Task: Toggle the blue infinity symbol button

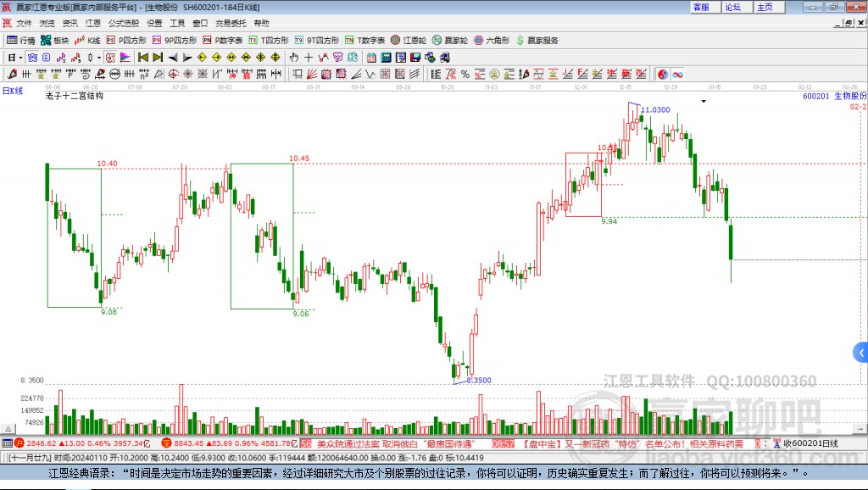Action: coord(677,75)
